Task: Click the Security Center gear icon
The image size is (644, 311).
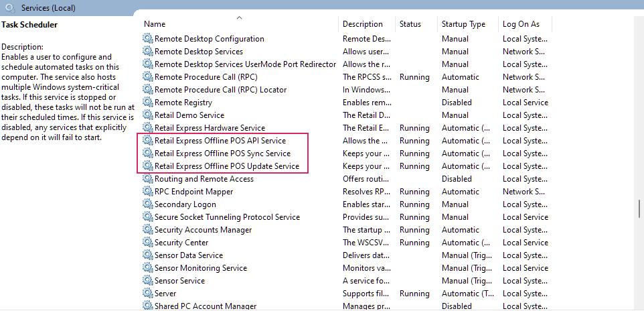Action: pos(147,243)
